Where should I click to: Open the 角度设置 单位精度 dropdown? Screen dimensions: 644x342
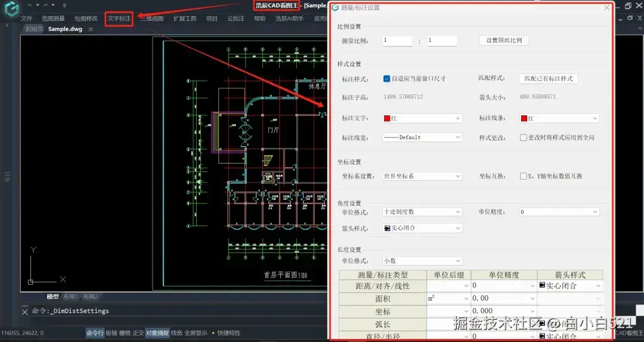pos(559,212)
